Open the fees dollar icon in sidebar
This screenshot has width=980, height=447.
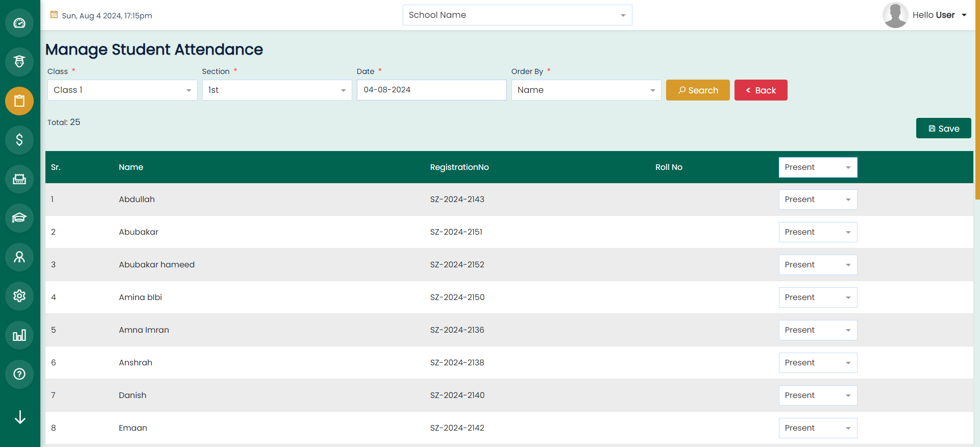coord(19,140)
